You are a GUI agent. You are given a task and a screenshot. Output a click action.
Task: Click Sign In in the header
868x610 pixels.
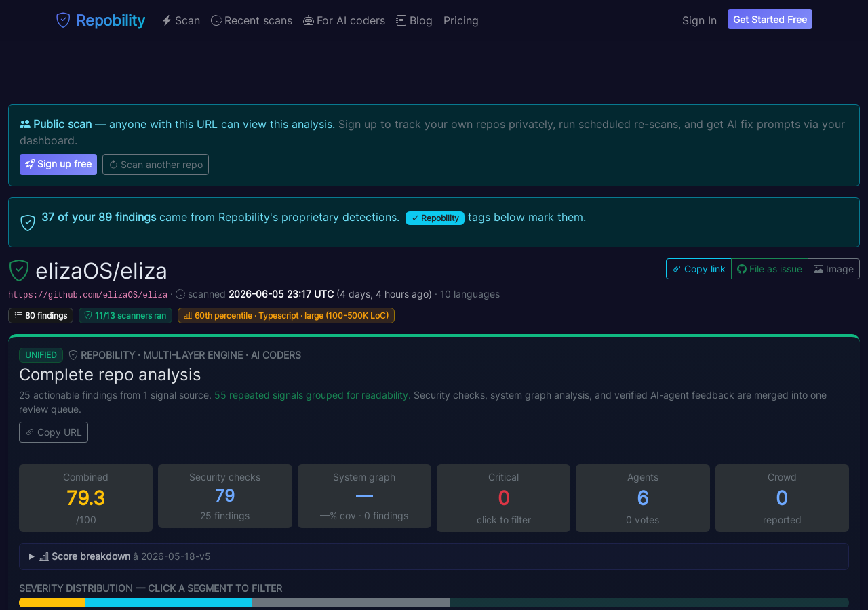pyautogui.click(x=699, y=20)
